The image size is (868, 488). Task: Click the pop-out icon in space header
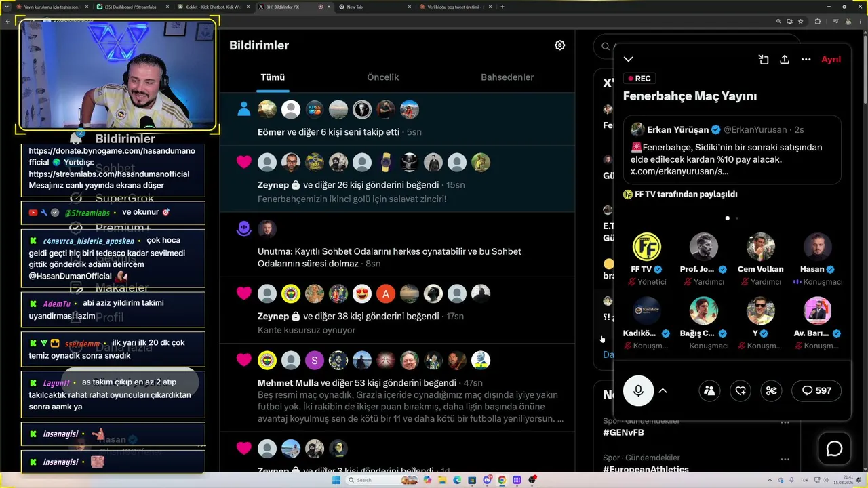pyautogui.click(x=764, y=60)
